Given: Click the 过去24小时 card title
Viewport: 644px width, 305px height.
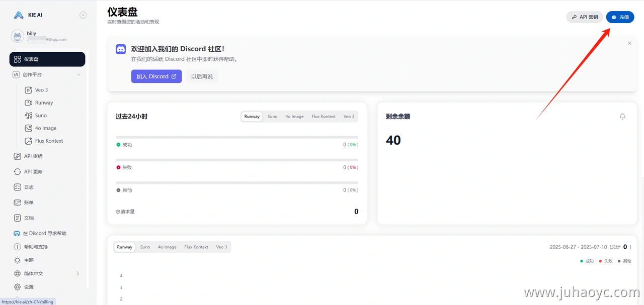Looking at the screenshot, I should tap(131, 117).
